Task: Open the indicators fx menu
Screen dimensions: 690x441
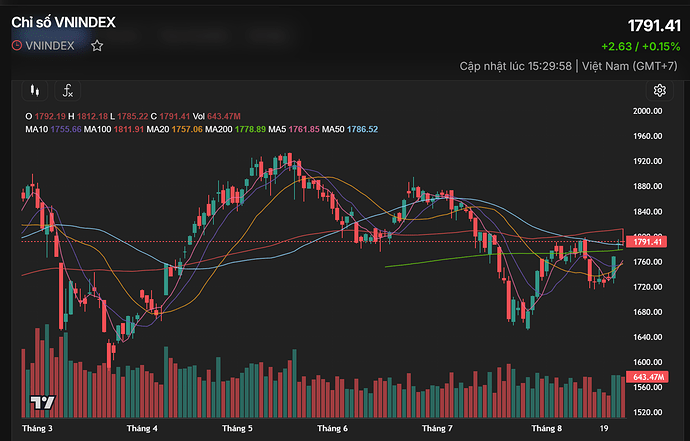Action: (x=67, y=91)
